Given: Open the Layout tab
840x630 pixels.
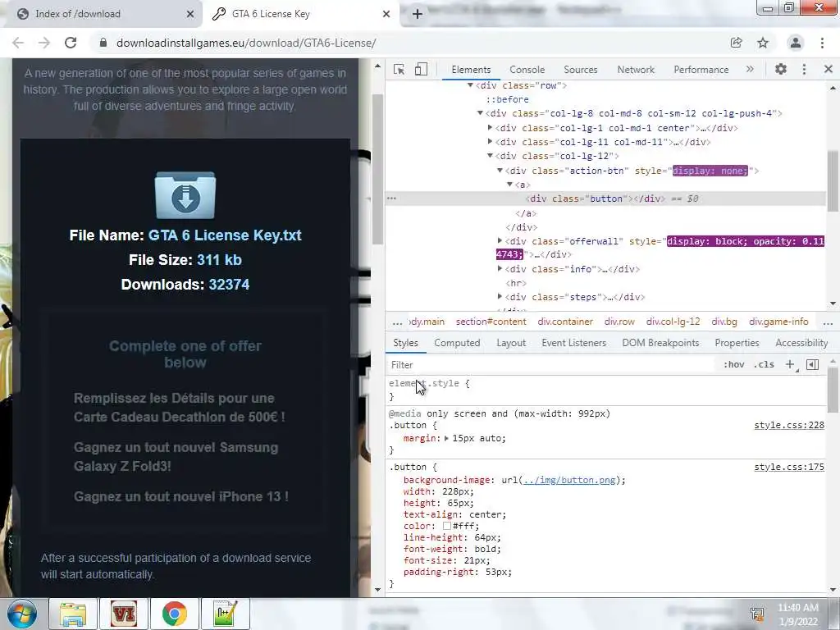Looking at the screenshot, I should pos(511,343).
